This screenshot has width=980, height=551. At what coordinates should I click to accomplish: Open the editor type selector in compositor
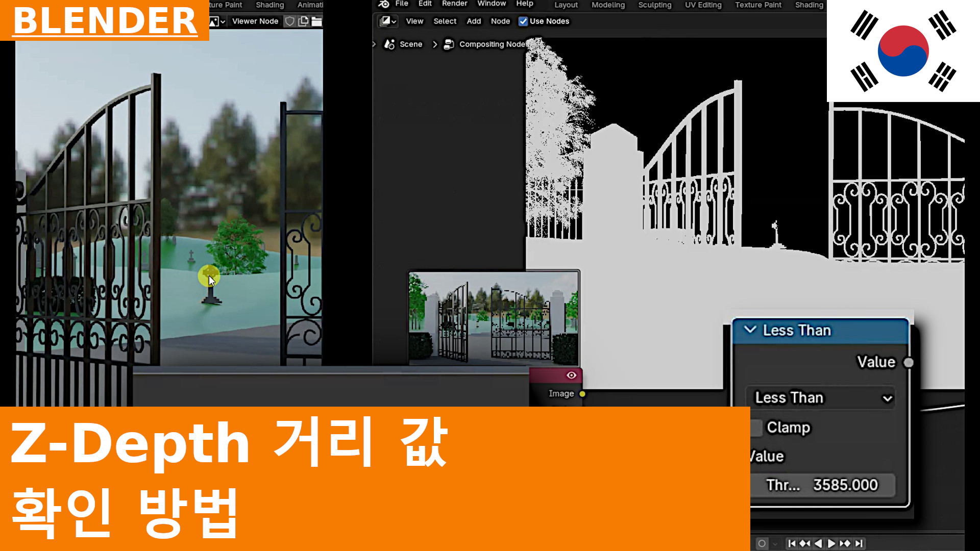388,21
